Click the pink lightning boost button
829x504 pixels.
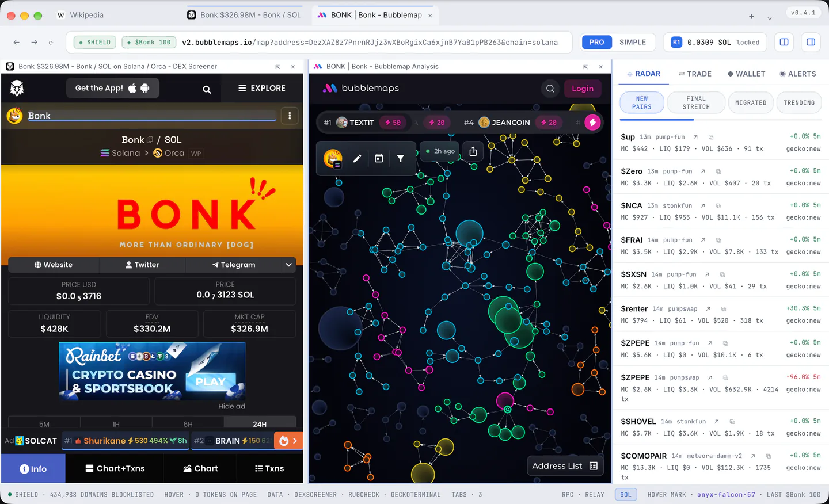click(592, 123)
